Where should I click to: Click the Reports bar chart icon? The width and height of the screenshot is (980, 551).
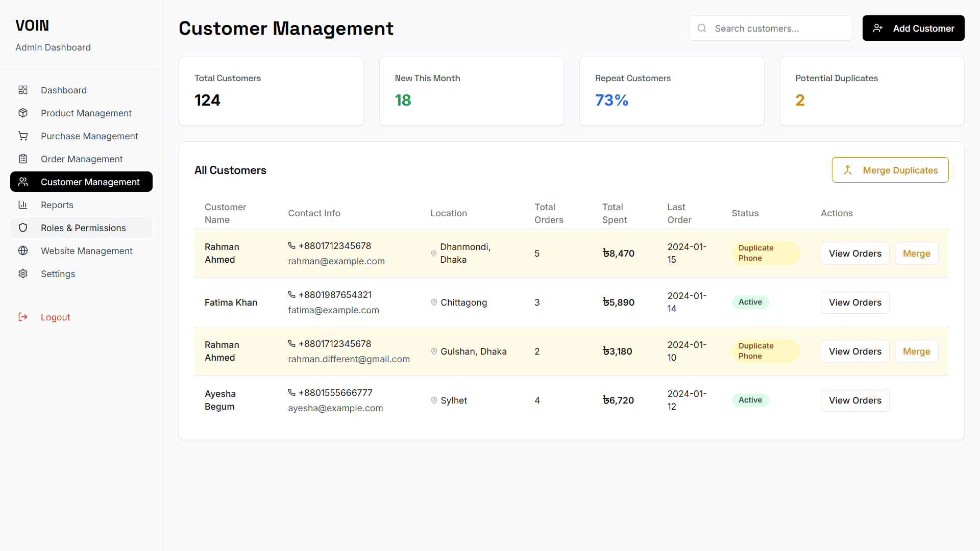tap(23, 205)
